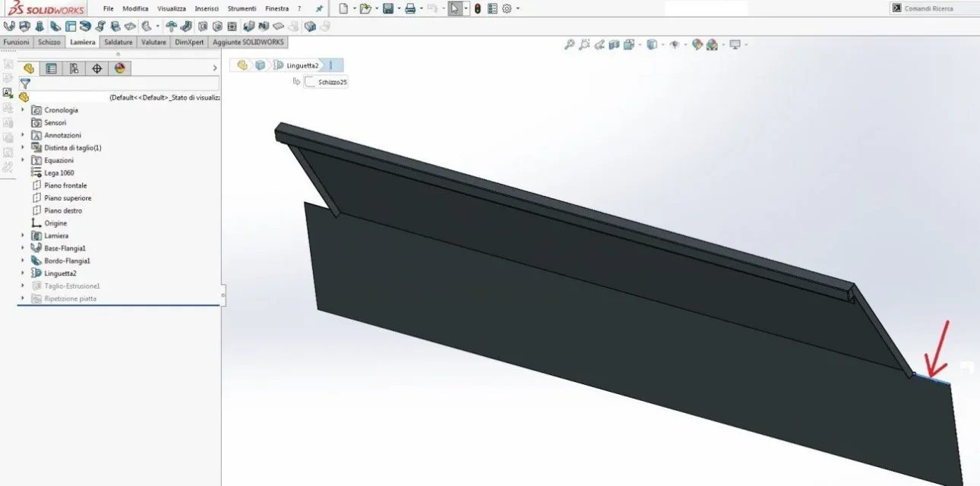Select the Zoom to Fit magnifier icon
980x486 pixels.
coord(569,45)
